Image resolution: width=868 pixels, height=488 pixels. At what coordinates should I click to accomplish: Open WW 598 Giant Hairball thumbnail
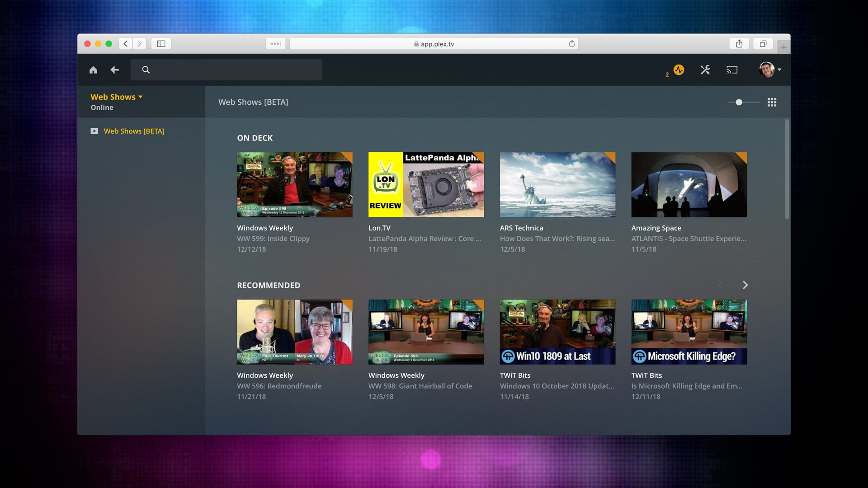pyautogui.click(x=426, y=332)
